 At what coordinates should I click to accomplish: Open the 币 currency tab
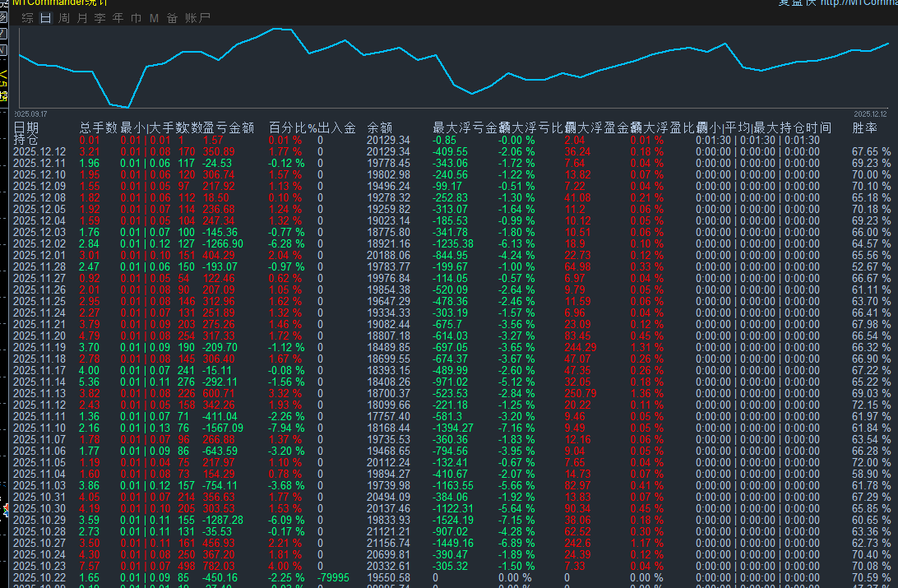point(137,18)
